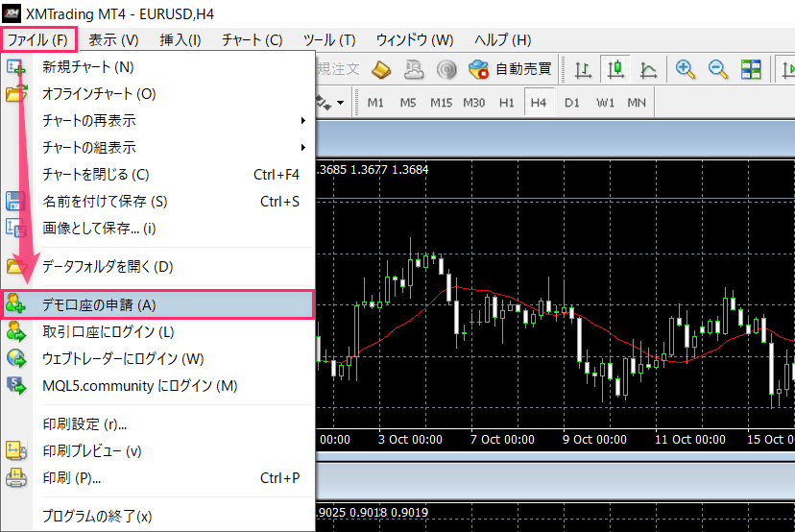
Task: Select the M30 timeframe
Action: tap(473, 103)
